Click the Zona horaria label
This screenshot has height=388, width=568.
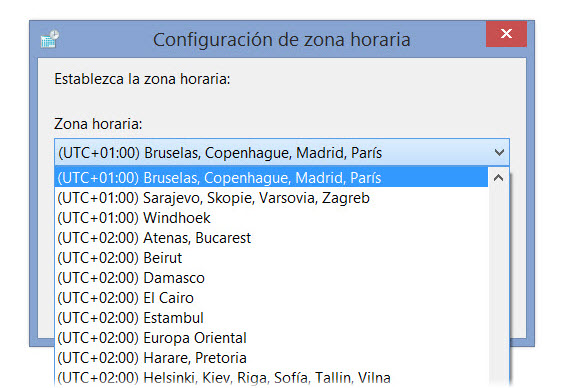pos(98,124)
